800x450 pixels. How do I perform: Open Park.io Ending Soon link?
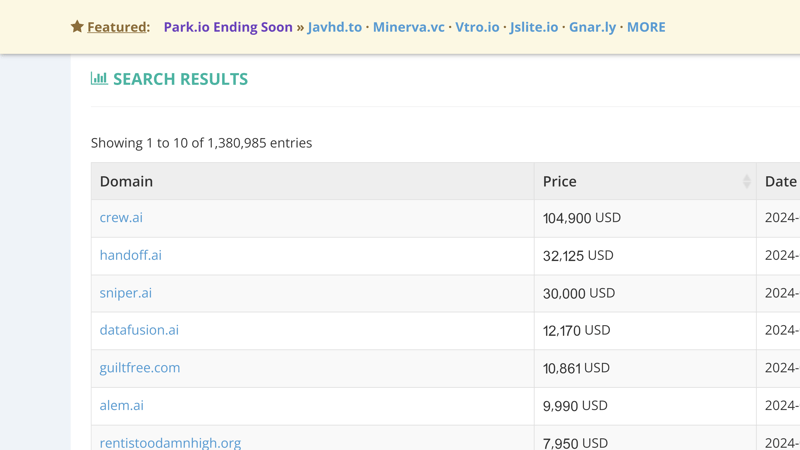click(x=228, y=27)
